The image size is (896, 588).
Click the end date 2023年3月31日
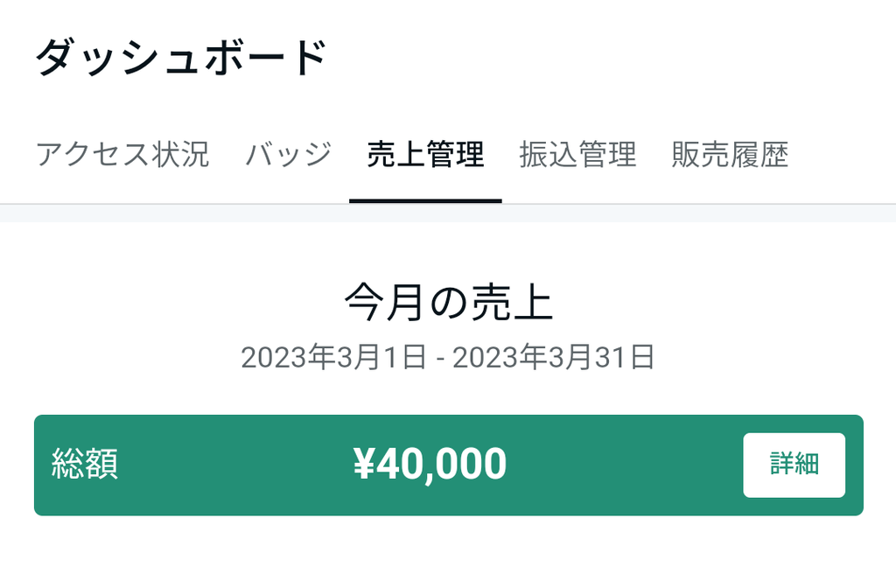coord(554,357)
